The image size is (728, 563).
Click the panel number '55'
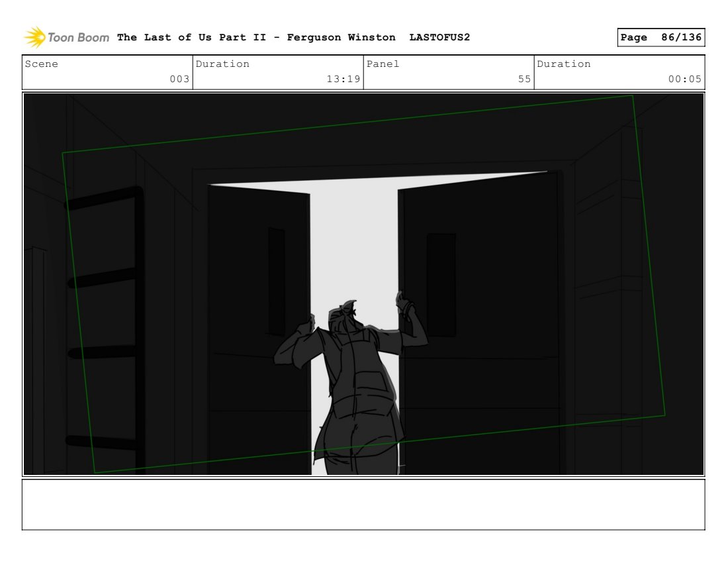point(524,79)
